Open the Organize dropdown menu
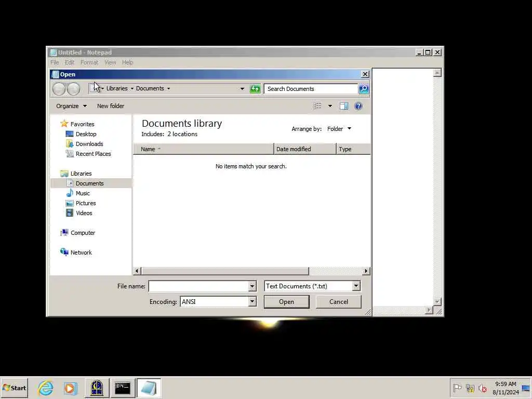Screen dimensions: 532x399 [71, 106]
